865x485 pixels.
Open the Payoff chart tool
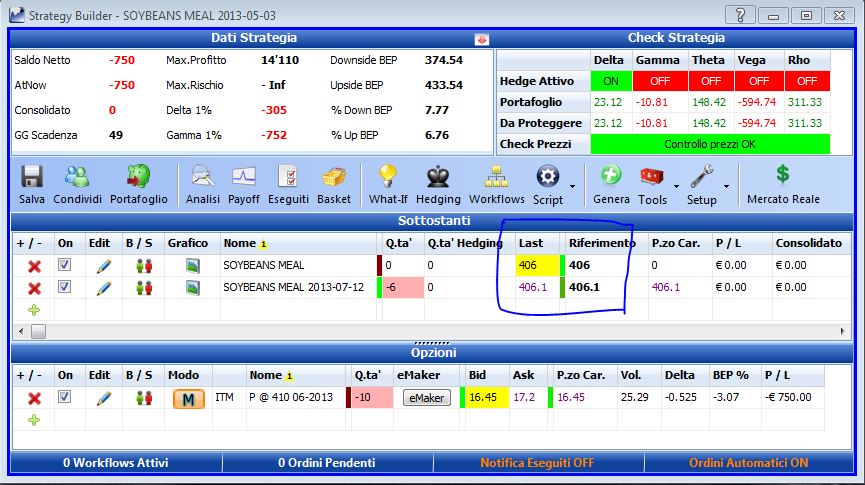click(x=243, y=185)
